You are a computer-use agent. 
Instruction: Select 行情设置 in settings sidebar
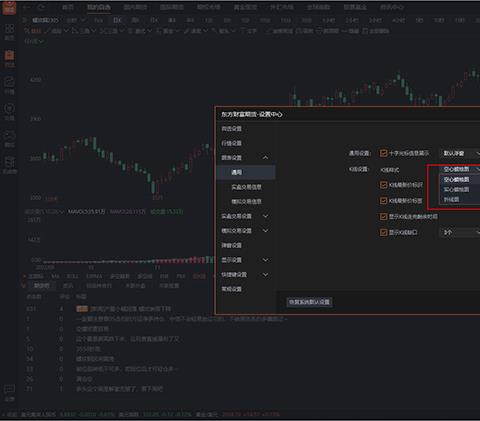(x=231, y=143)
